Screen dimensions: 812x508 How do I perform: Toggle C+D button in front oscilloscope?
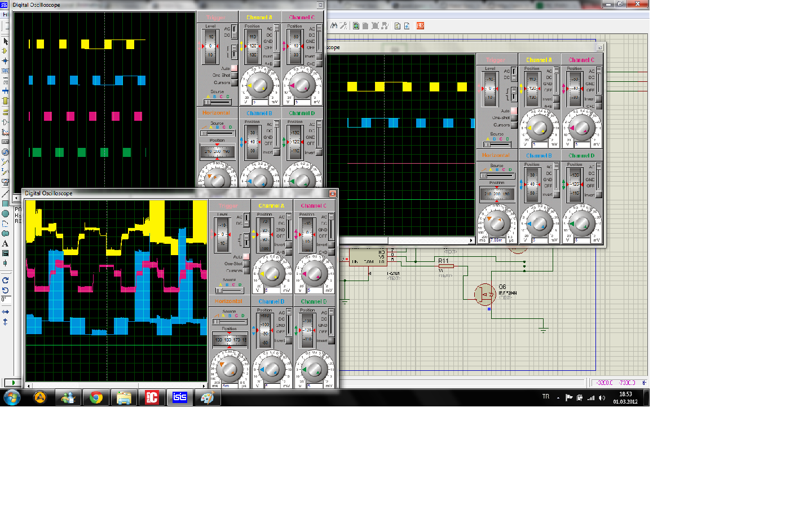tap(332, 252)
